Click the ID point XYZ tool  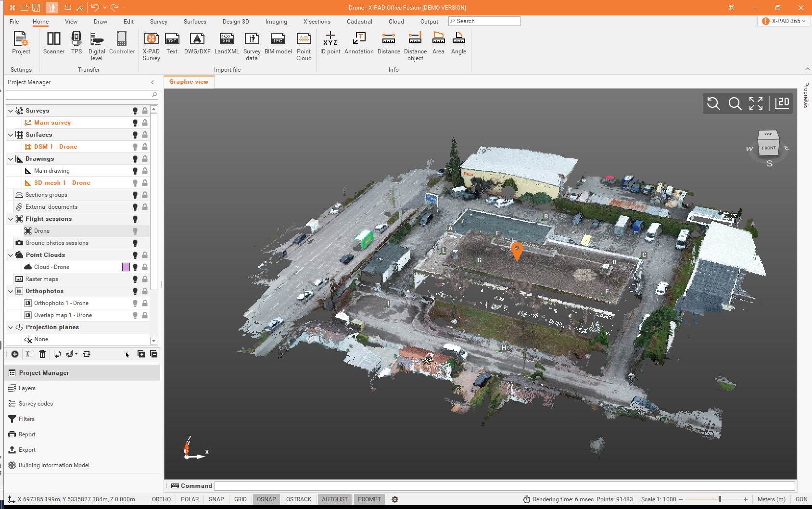(330, 43)
